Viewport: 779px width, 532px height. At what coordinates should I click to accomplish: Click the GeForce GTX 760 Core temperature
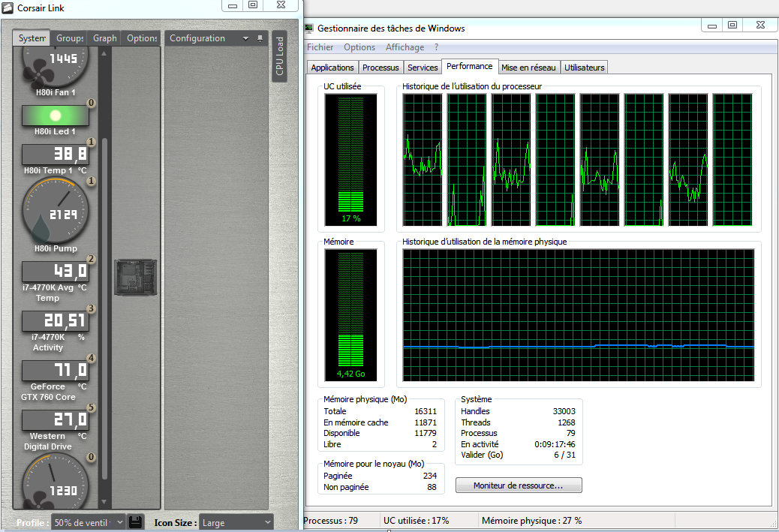[x=56, y=370]
